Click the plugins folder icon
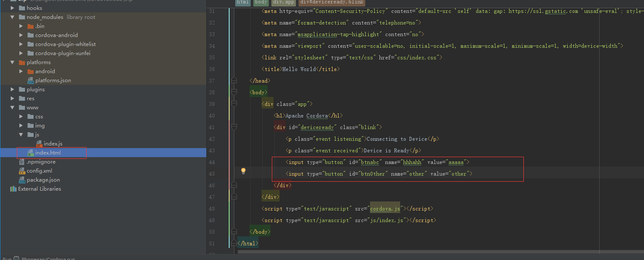 coord(22,89)
